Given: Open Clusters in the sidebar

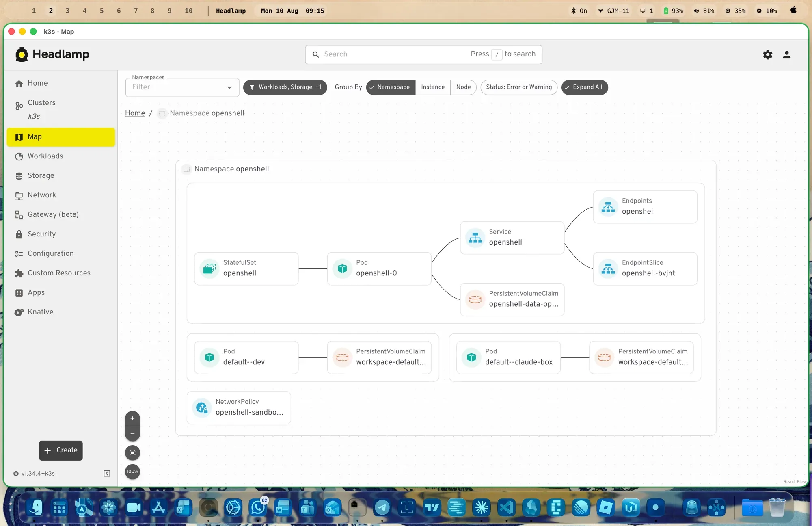Looking at the screenshot, I should click(x=61, y=103).
